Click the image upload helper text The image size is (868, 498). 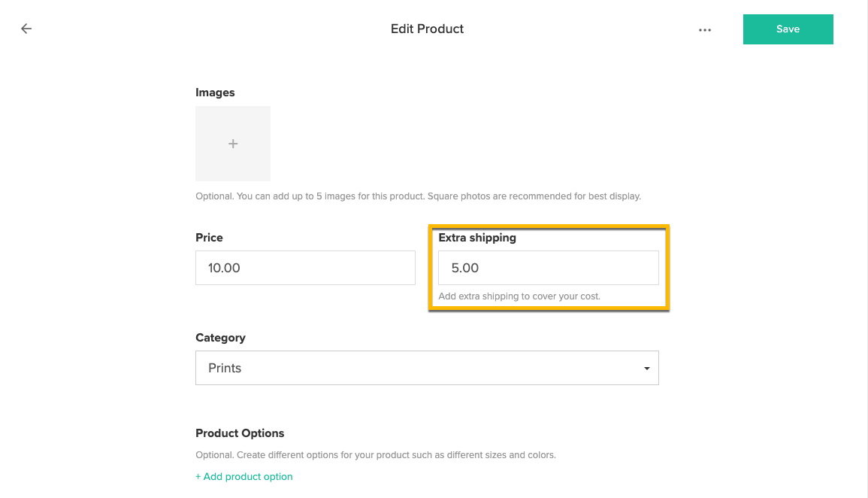(x=418, y=196)
